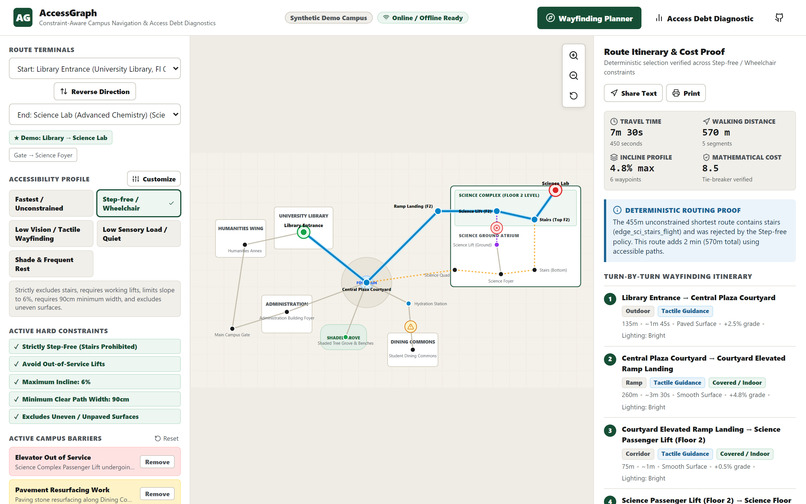Reset the map view
Image resolution: width=806 pixels, height=504 pixels.
coord(574,96)
